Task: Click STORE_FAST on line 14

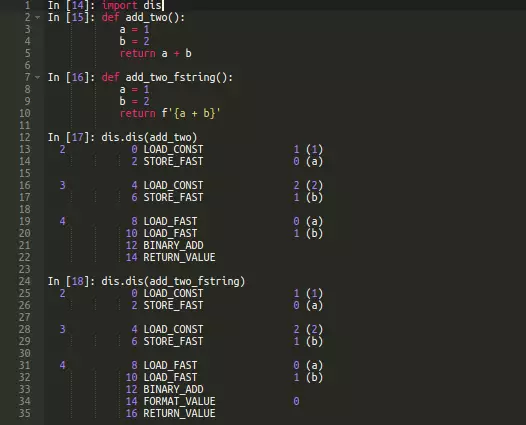Action: pos(173,161)
